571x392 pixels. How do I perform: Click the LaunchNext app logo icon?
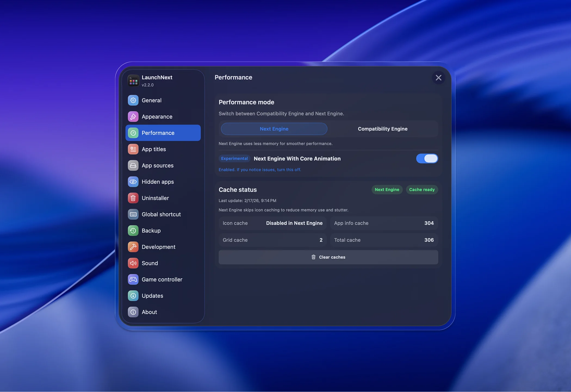pos(133,81)
